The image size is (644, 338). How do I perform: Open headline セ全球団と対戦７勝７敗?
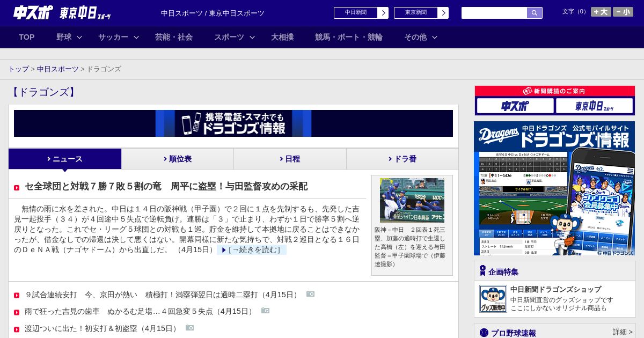(166, 187)
